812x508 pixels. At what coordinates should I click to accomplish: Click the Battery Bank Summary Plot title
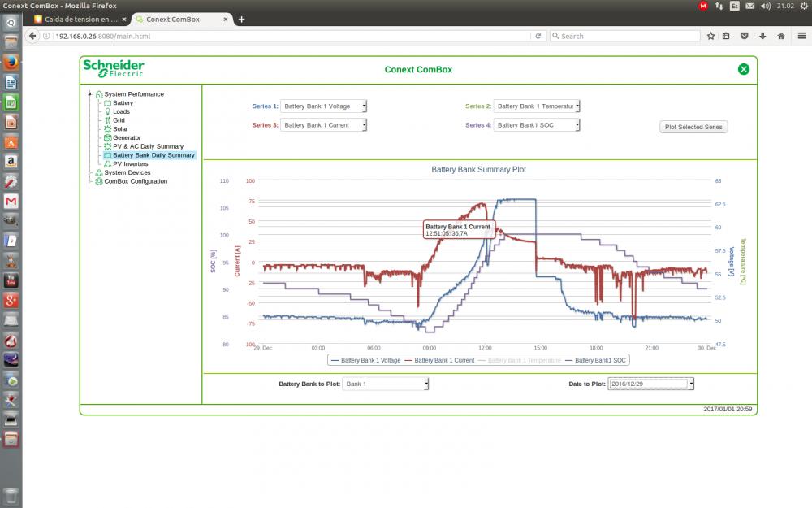478,170
